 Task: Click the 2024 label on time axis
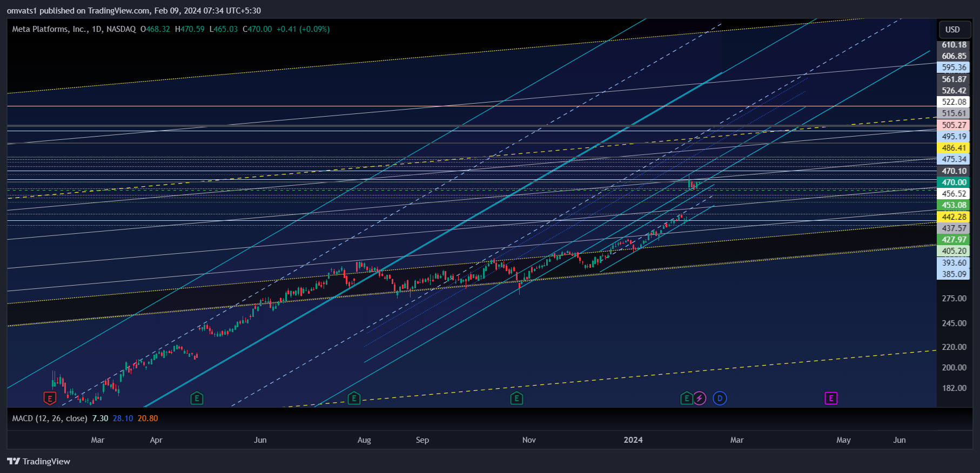(633, 440)
